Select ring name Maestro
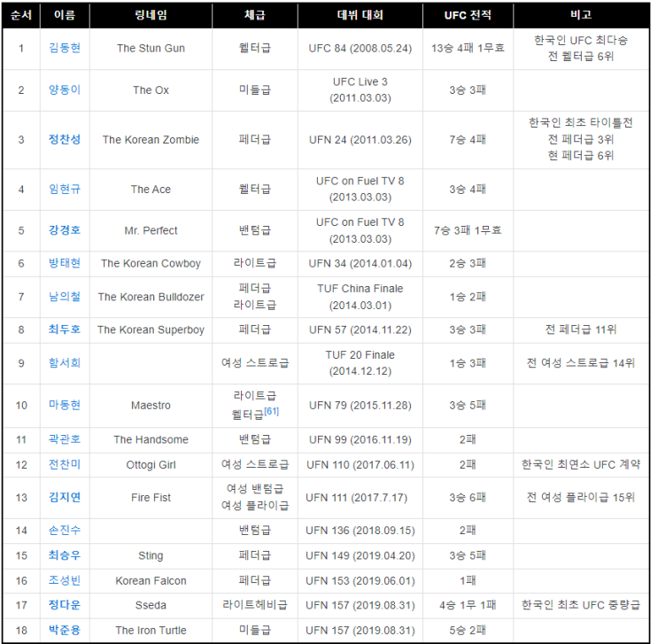 (x=151, y=405)
